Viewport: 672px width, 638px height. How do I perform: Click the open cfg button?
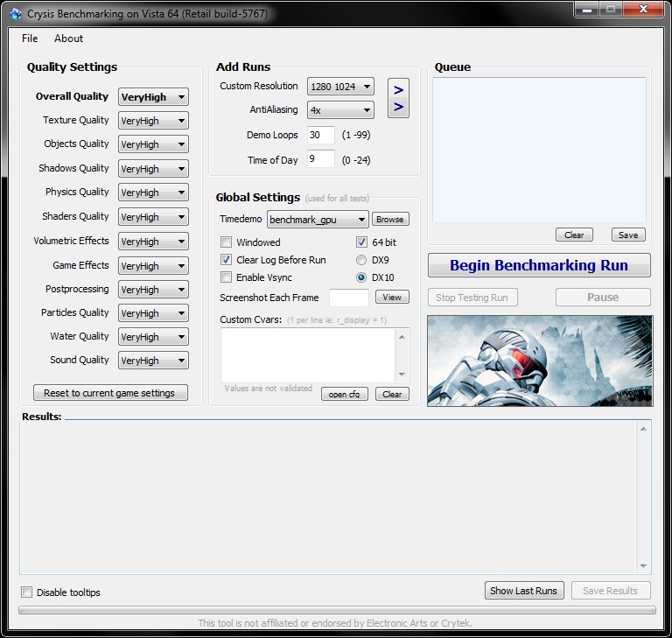(345, 394)
